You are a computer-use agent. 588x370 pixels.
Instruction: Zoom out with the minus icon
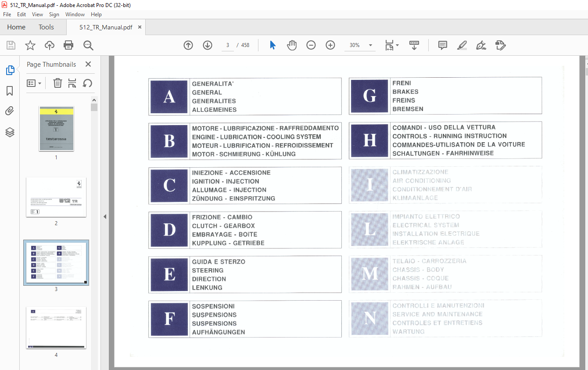311,45
